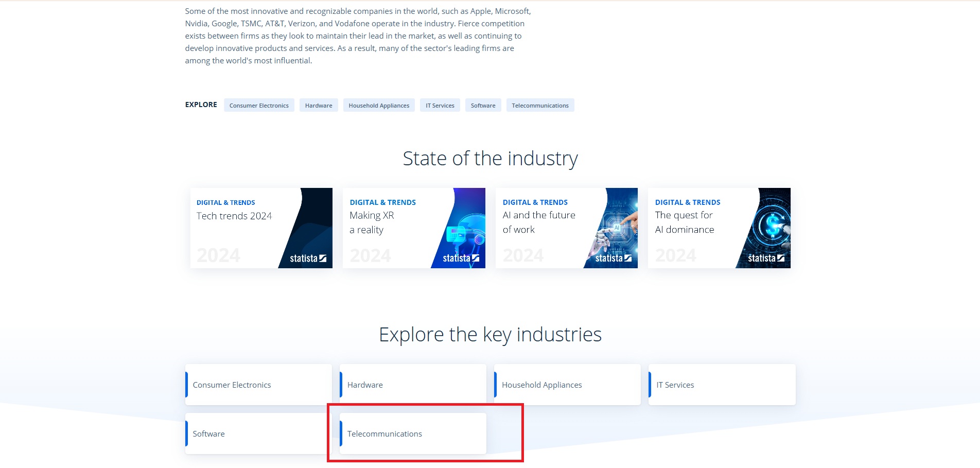Open the Tech trends 2024 report title
This screenshot has height=468, width=980.
click(234, 216)
